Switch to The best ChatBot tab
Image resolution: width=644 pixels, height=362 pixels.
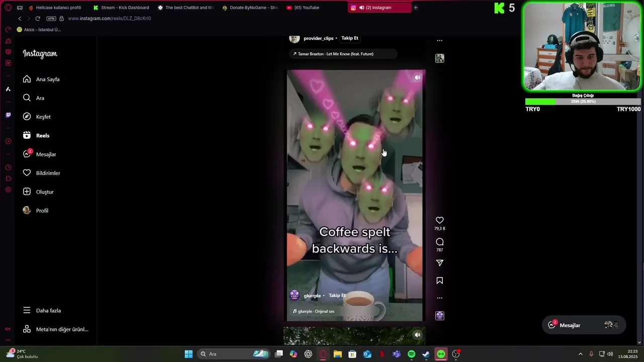(x=186, y=8)
